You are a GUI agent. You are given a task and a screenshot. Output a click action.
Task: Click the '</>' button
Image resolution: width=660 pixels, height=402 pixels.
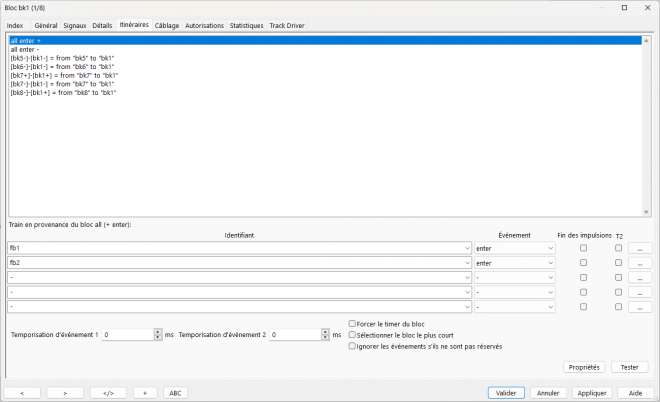tap(108, 393)
